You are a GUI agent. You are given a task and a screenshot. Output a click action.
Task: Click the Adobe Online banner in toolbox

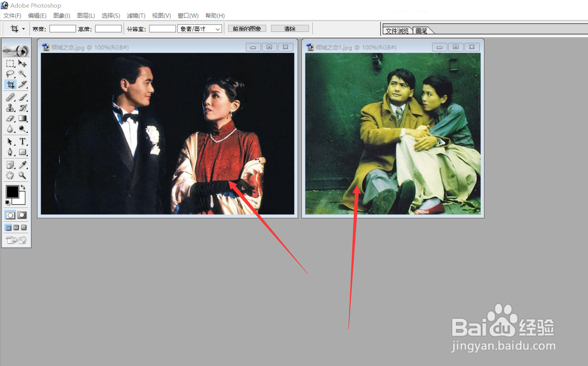click(16, 50)
